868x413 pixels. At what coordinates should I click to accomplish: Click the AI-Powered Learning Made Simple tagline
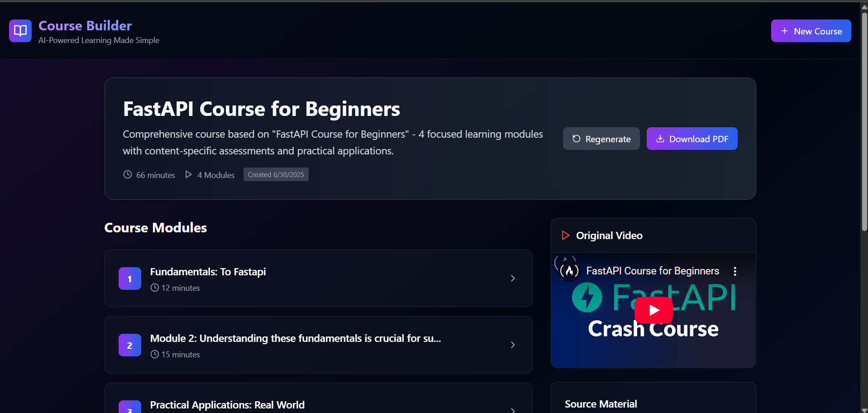pyautogui.click(x=99, y=40)
